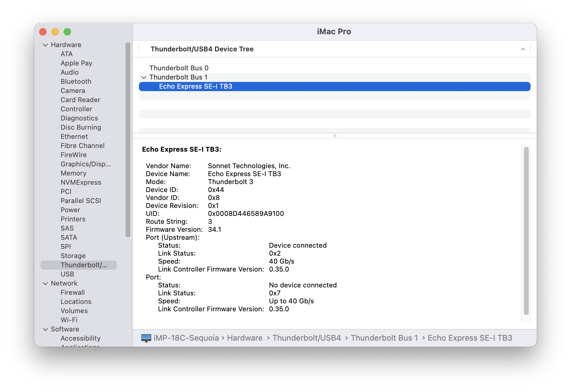Viewport: 571px width, 392px height.
Task: Select Echo Express SE-I TB3 tree row
Action: [335, 87]
